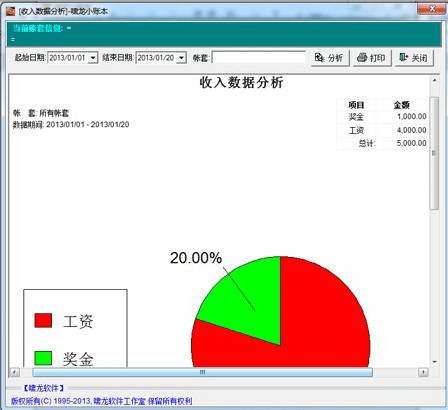The height and width of the screenshot is (410, 448).
Task: Click the 分析 (analyze) button
Action: pyautogui.click(x=330, y=58)
